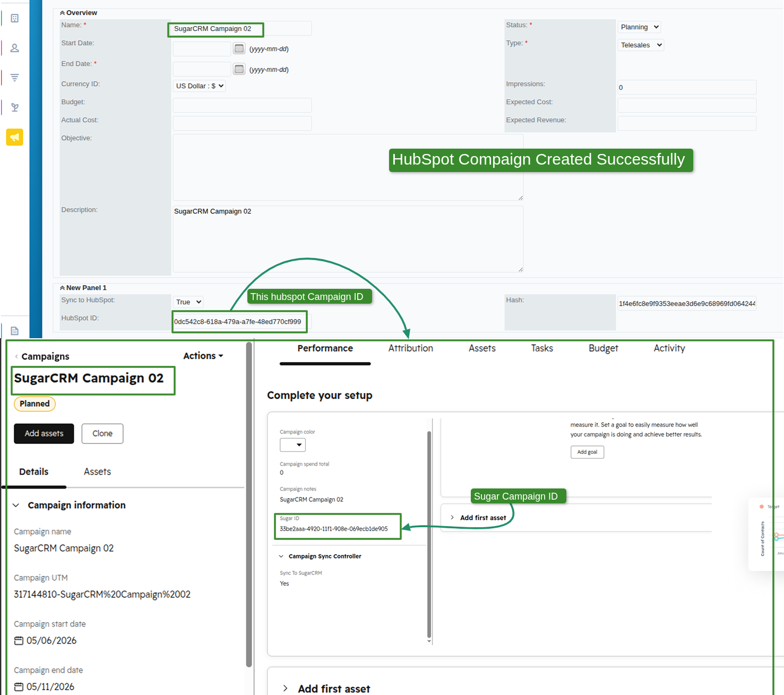Open the End Date calendar picker
This screenshot has height=695, width=784.
[239, 69]
